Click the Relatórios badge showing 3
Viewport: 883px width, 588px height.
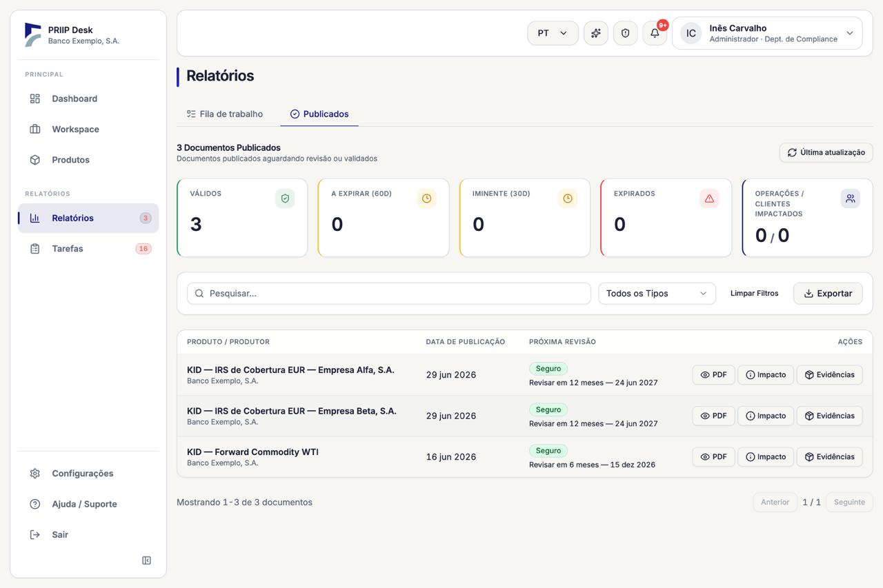coord(146,218)
